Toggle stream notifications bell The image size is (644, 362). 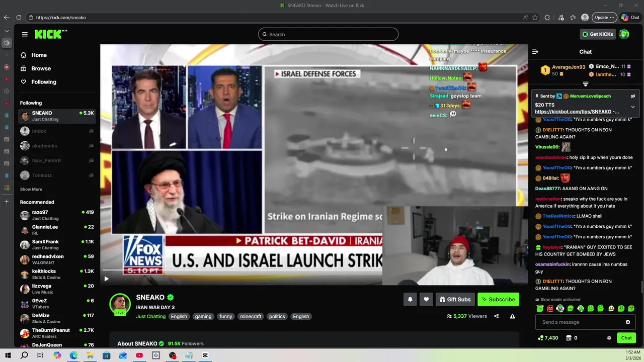pyautogui.click(x=410, y=299)
